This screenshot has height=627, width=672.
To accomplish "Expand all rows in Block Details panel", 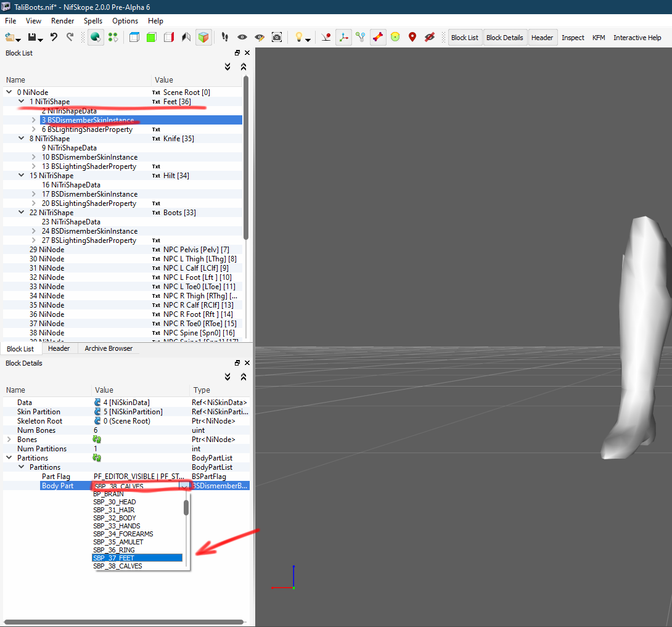I will tap(227, 377).
